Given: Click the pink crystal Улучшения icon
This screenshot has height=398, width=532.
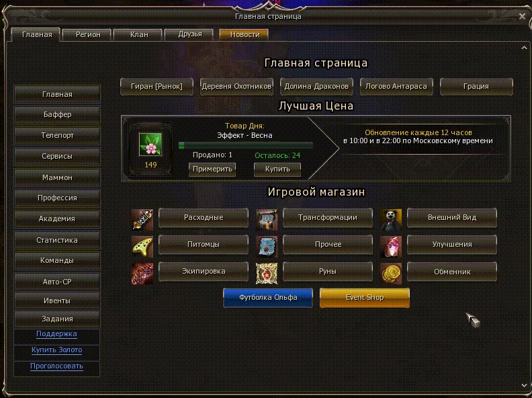Looking at the screenshot, I should pos(391,247).
